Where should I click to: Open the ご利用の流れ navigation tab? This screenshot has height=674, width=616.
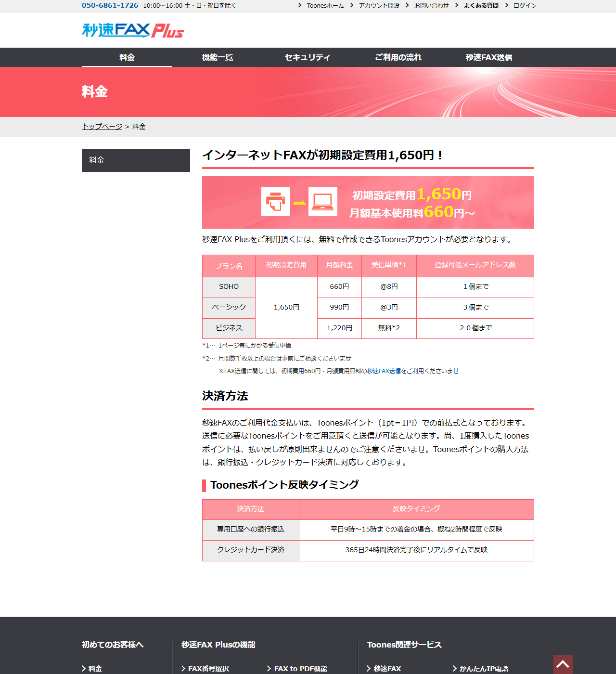398,57
